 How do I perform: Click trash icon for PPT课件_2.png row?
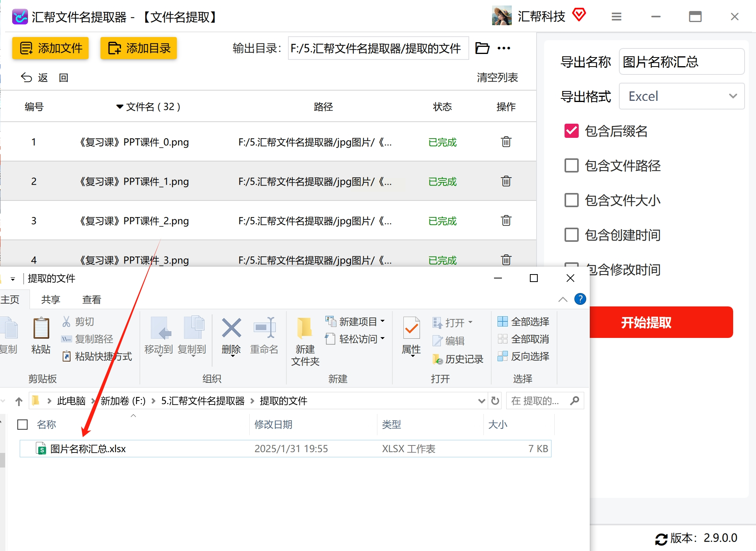pyautogui.click(x=506, y=221)
